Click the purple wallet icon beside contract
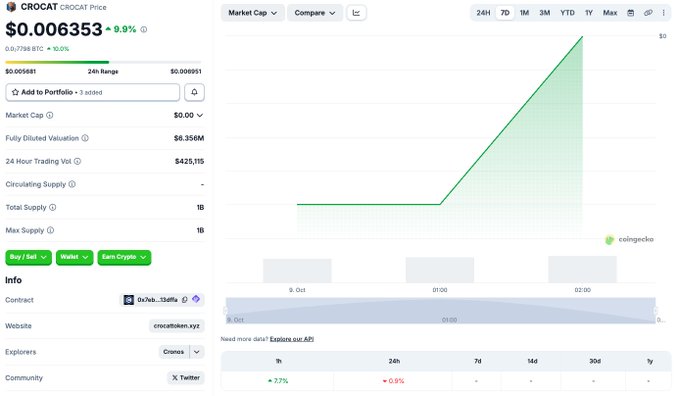Image resolution: width=679 pixels, height=396 pixels. 196,299
